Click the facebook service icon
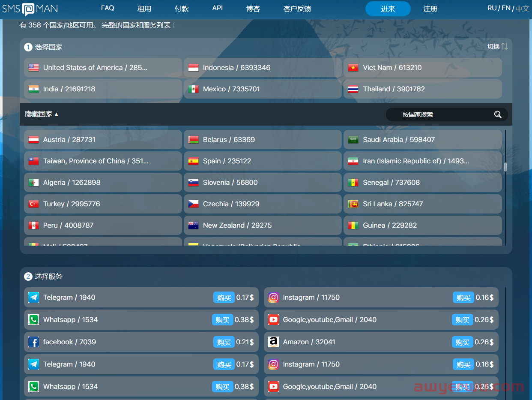This screenshot has width=532, height=400. (x=33, y=342)
